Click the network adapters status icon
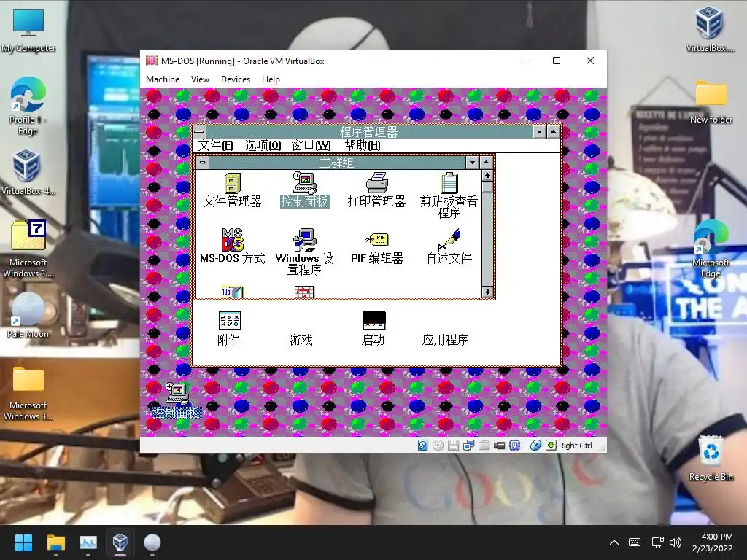Screen dimensions: 747x560 click(x=469, y=446)
